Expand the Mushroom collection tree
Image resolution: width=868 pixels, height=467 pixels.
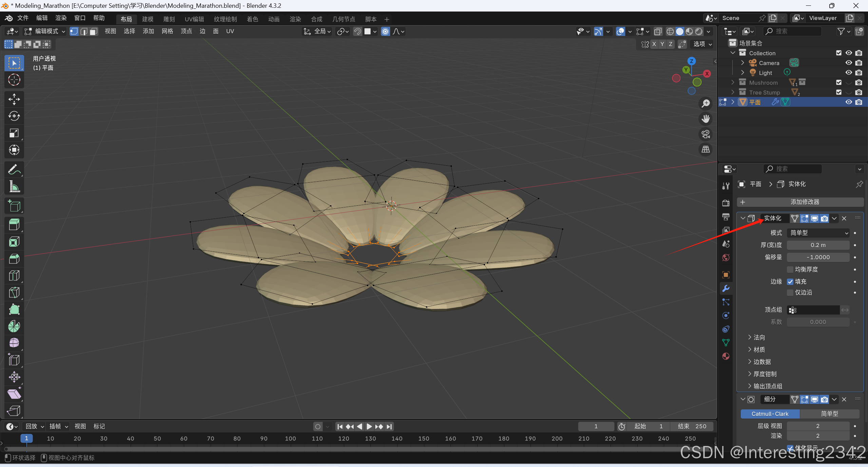(x=733, y=82)
